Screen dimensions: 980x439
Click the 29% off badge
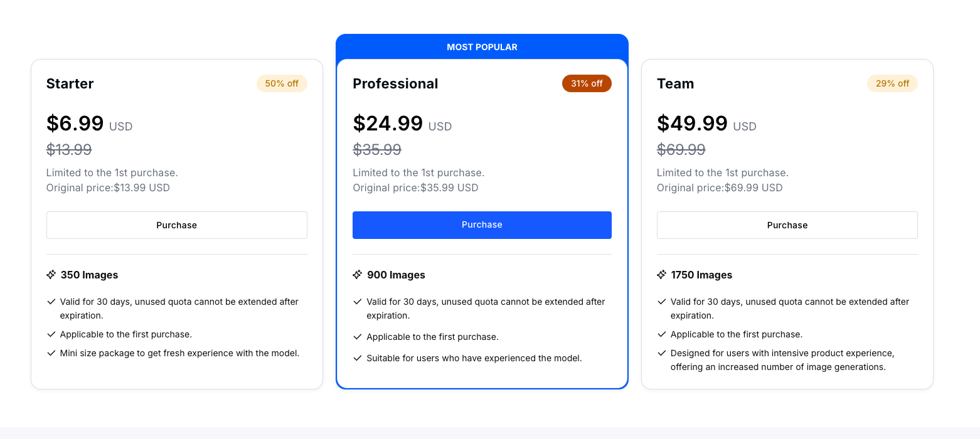pyautogui.click(x=892, y=83)
